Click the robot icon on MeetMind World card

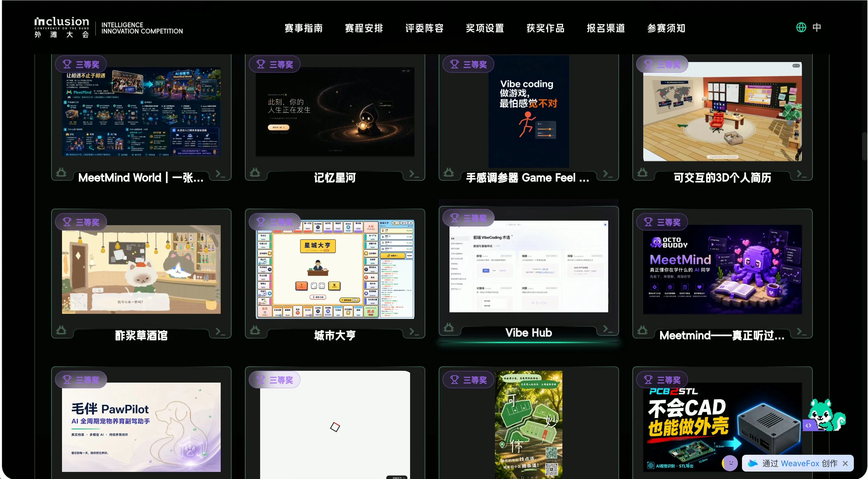pos(61,172)
